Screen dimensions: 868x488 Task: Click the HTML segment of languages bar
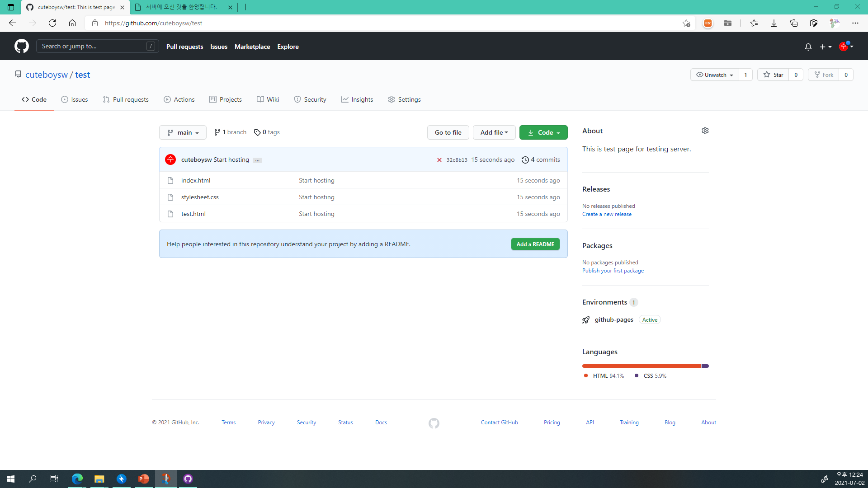641,366
